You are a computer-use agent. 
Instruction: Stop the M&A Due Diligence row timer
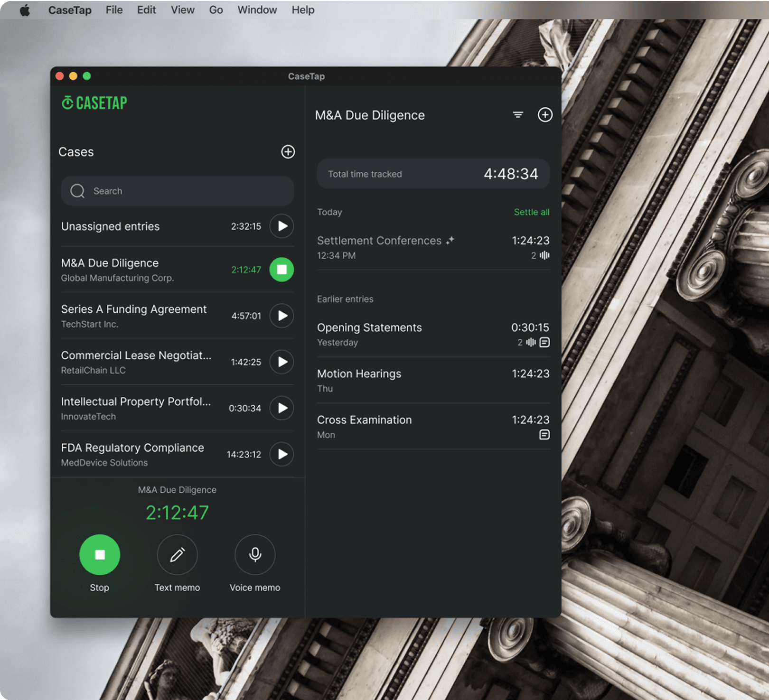pyautogui.click(x=282, y=270)
